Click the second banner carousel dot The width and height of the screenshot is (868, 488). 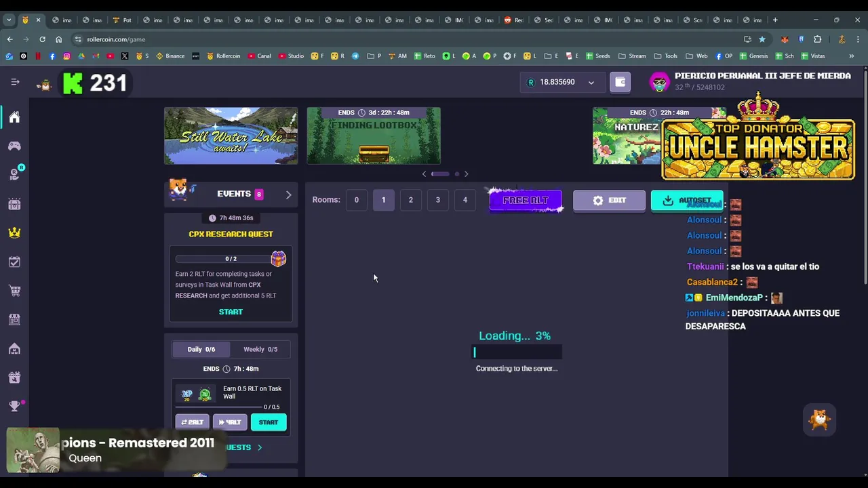pos(456,174)
